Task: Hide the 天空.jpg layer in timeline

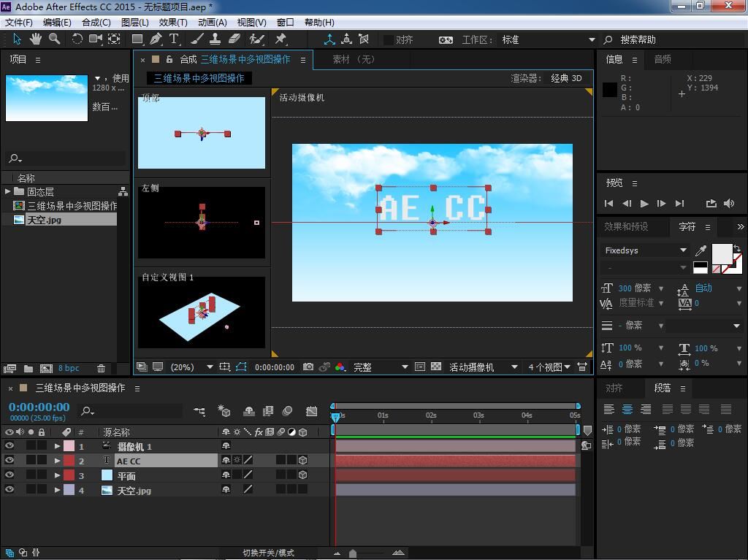Action: tap(9, 489)
